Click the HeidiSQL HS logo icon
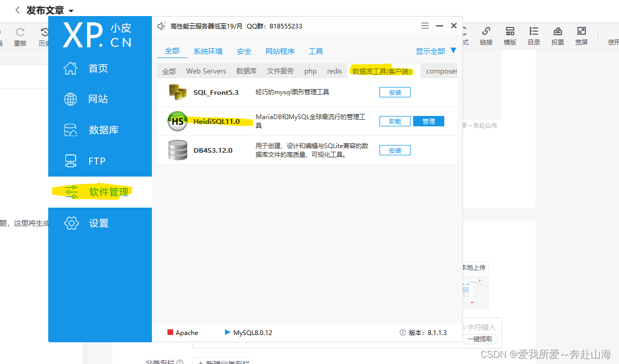Image resolution: width=619 pixels, height=364 pixels. (178, 121)
